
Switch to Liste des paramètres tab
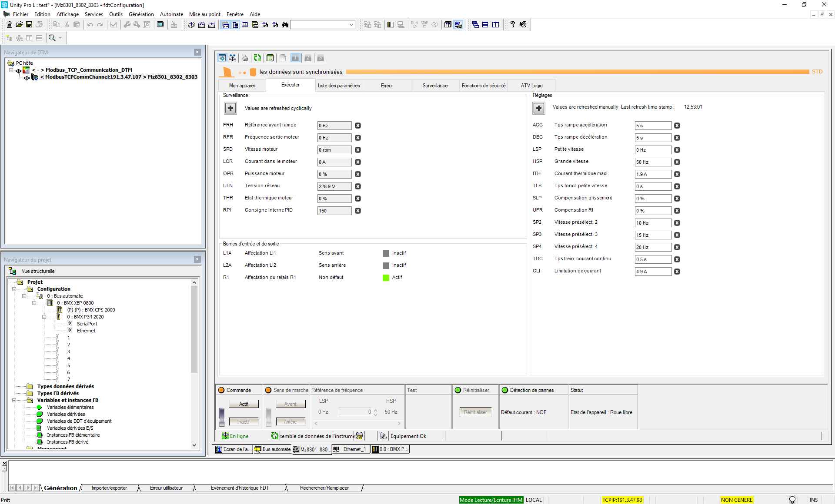click(339, 86)
